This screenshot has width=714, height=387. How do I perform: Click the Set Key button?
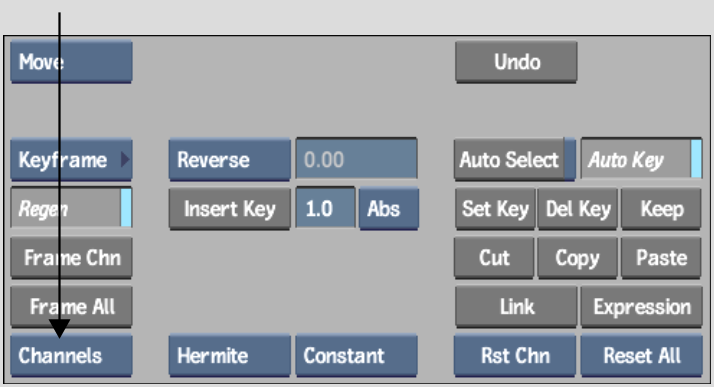click(x=495, y=209)
